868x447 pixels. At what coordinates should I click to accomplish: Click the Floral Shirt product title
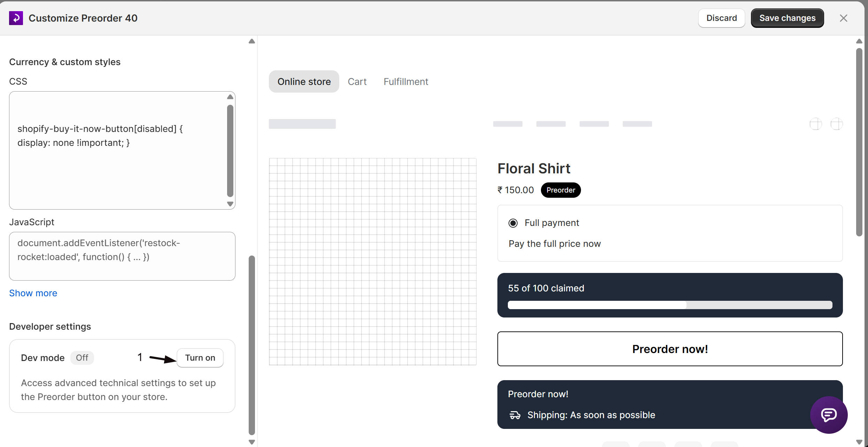tap(534, 168)
